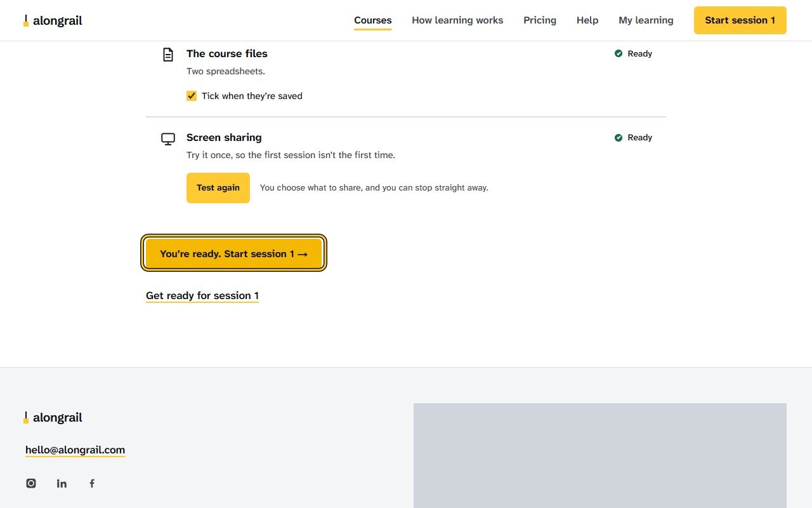
Task: Click the green Ready check icon for Screen sharing
Action: 619,137
